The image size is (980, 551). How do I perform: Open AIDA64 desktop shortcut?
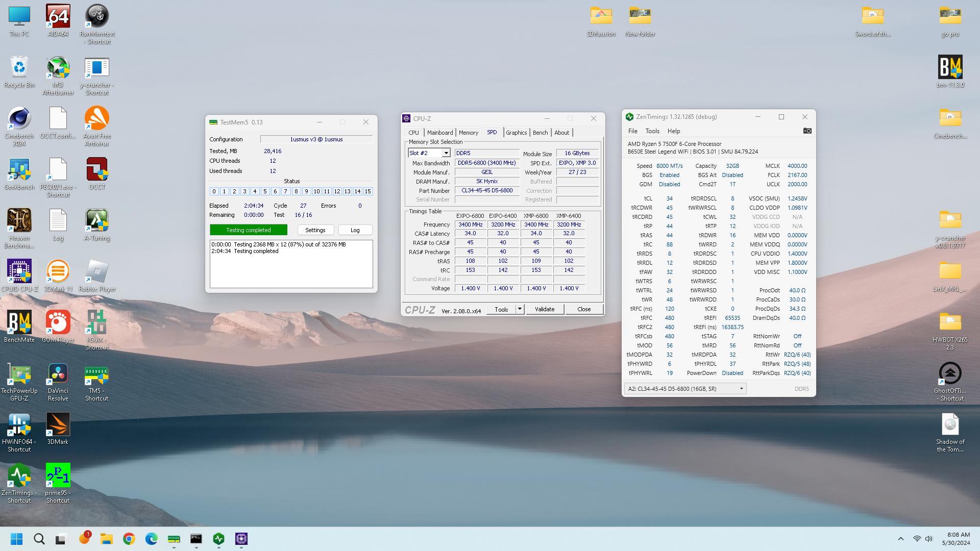58,17
